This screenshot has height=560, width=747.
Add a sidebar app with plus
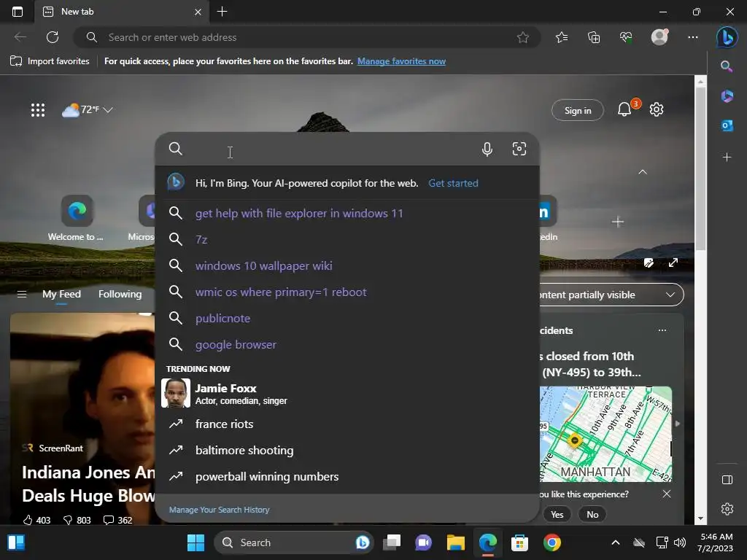(727, 157)
